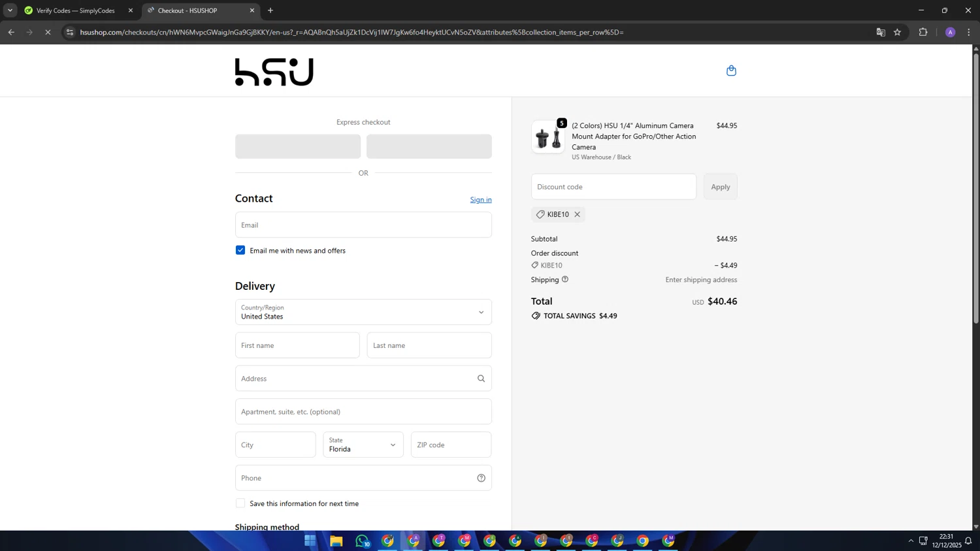The height and width of the screenshot is (551, 980).
Task: Click the total price $40.46
Action: (x=722, y=301)
